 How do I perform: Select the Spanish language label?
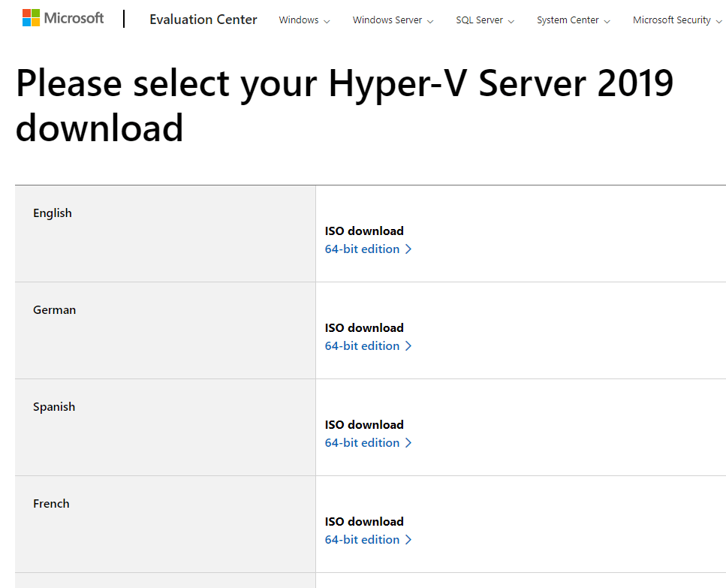point(54,407)
